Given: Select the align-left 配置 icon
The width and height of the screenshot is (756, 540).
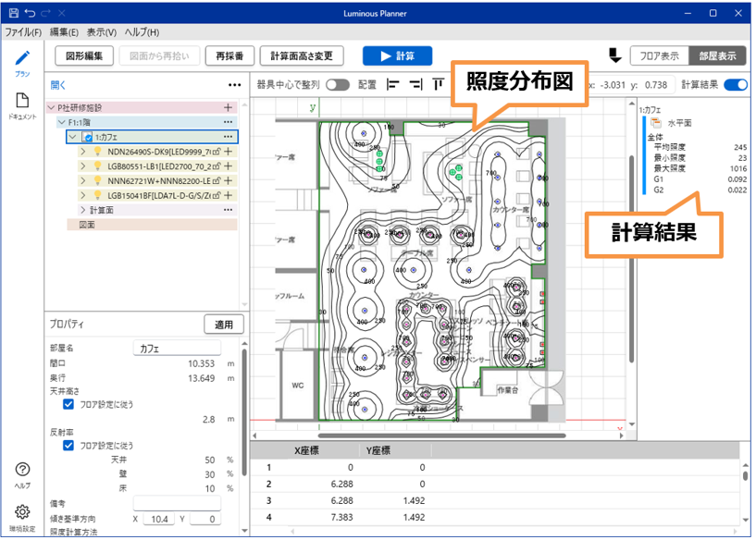Looking at the screenshot, I should [x=392, y=84].
